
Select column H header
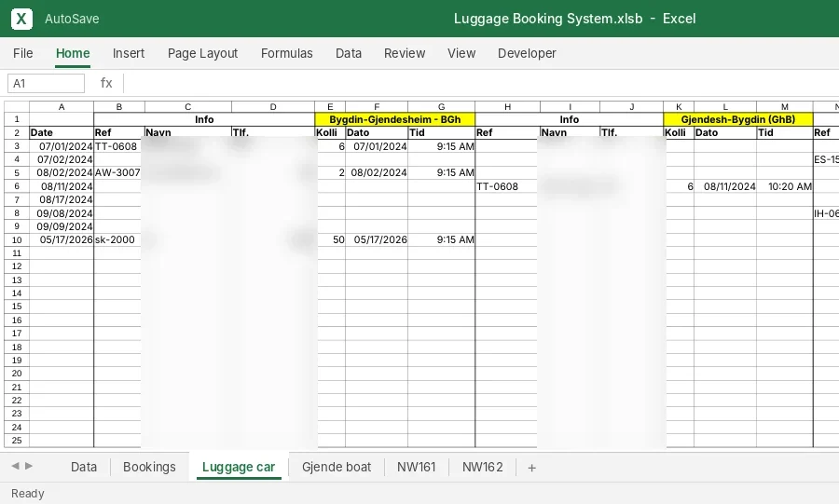pyautogui.click(x=507, y=107)
